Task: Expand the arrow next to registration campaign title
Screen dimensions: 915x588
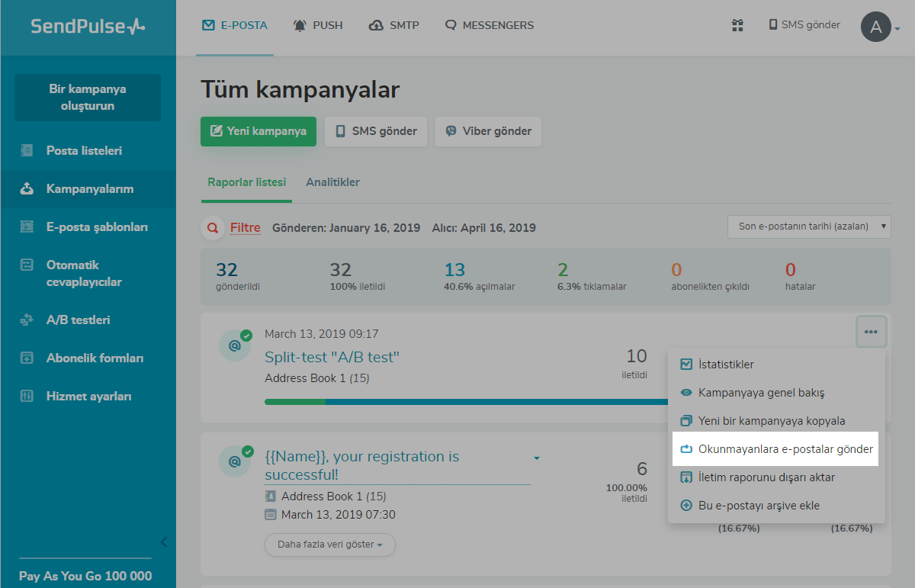Action: (537, 458)
